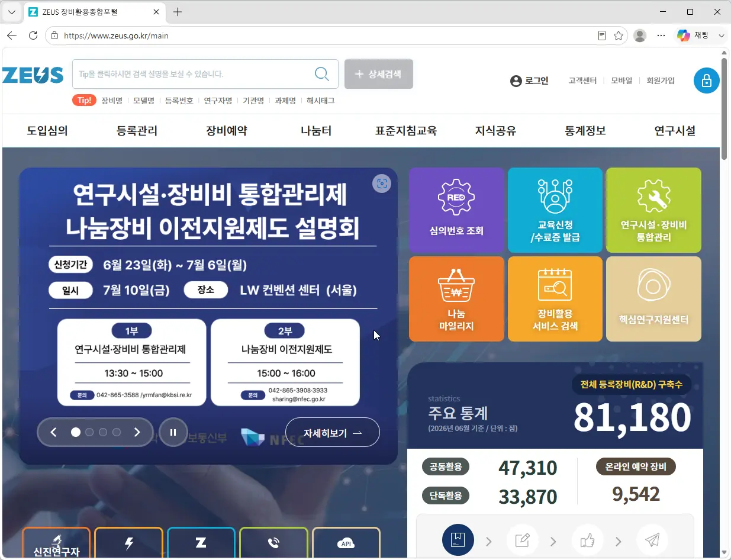Image resolution: width=731 pixels, height=560 pixels.
Task: Click the pencil edit step icon
Action: point(523,540)
